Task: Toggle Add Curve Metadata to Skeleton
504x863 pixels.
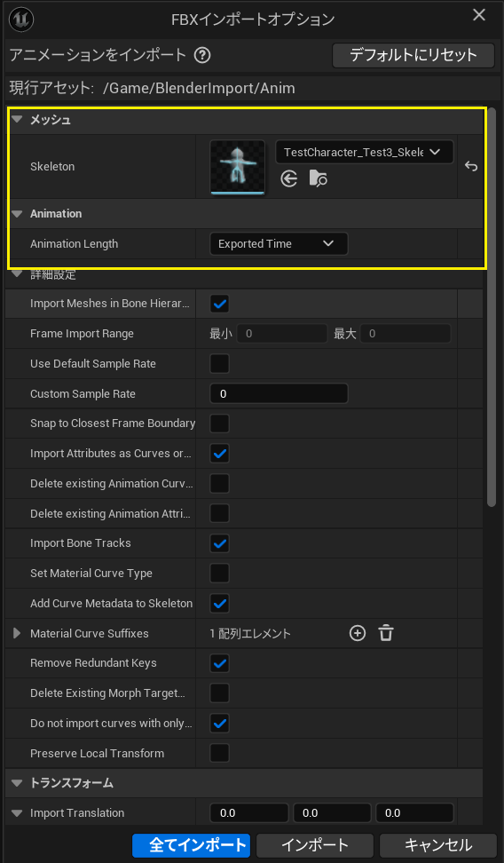Action: pyautogui.click(x=220, y=603)
